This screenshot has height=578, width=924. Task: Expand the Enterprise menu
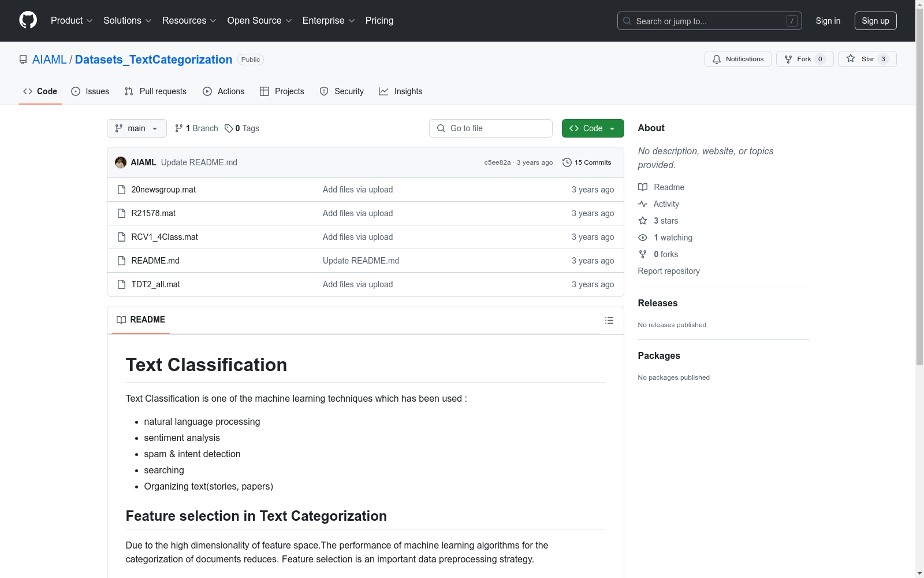329,20
